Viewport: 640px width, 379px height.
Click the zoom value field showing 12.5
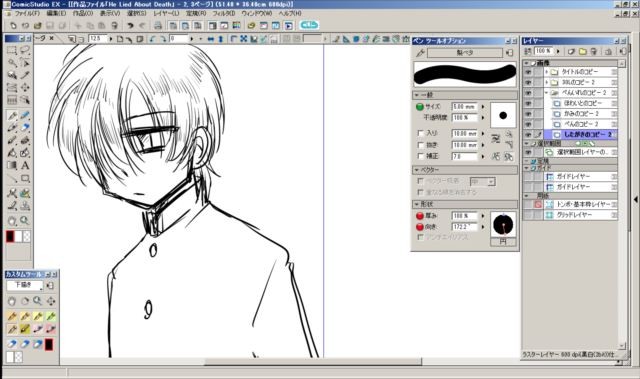tap(98, 39)
